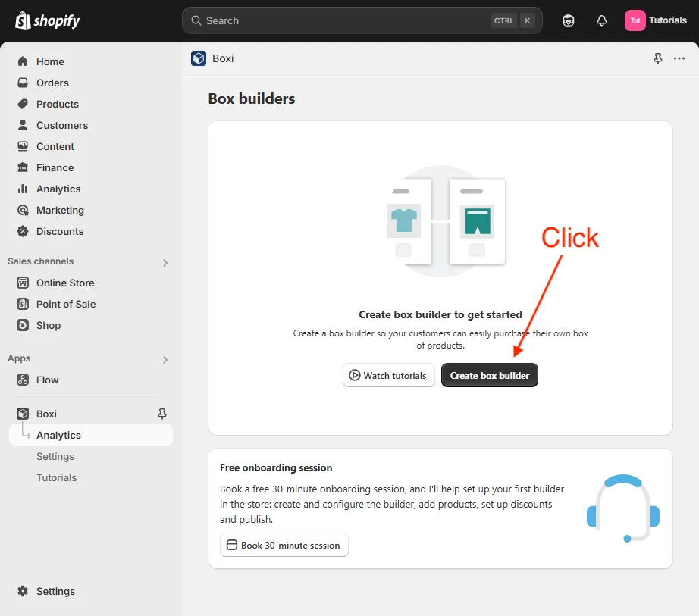Open the Shopify Inbox chat icon

568,20
